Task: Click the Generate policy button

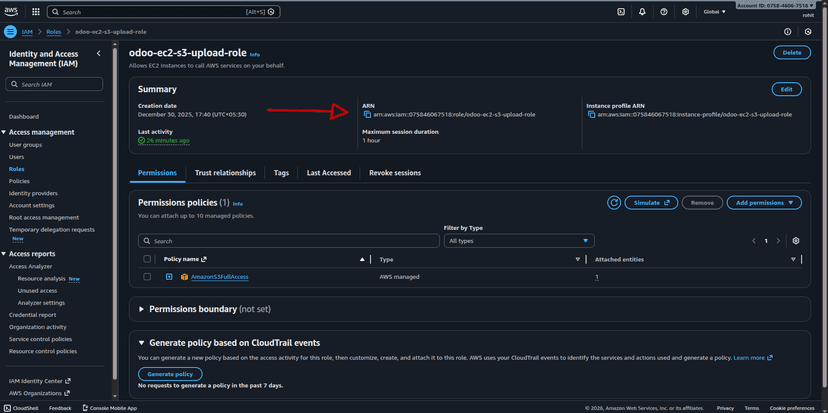Action: pos(170,374)
